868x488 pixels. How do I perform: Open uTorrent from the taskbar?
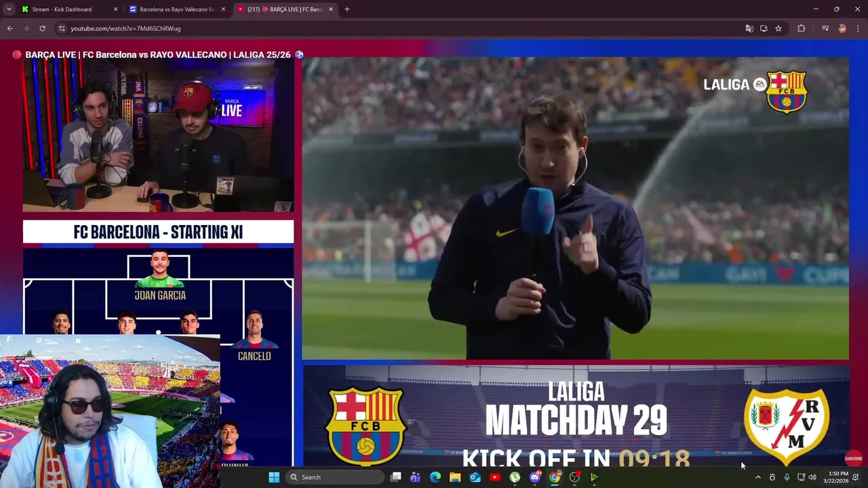pos(515,477)
